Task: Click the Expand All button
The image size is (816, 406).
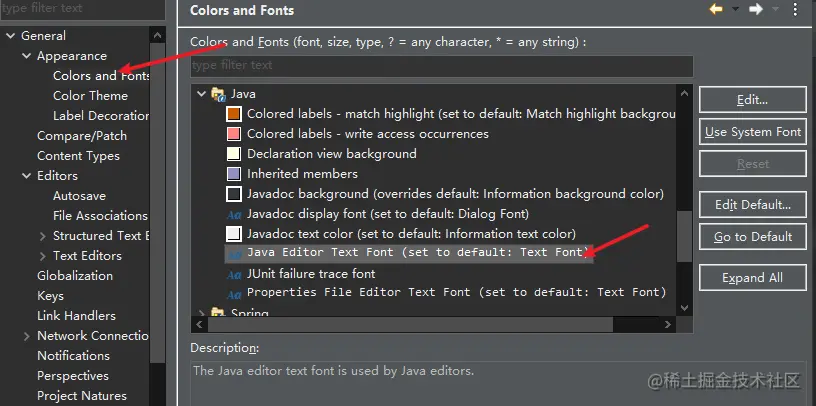Action: pyautogui.click(x=753, y=277)
